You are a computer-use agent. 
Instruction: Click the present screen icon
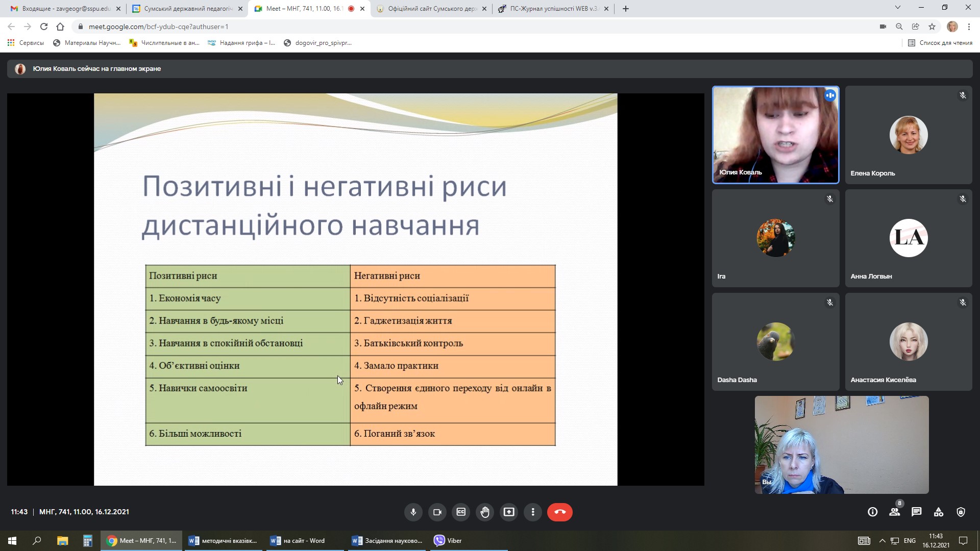pos(509,512)
